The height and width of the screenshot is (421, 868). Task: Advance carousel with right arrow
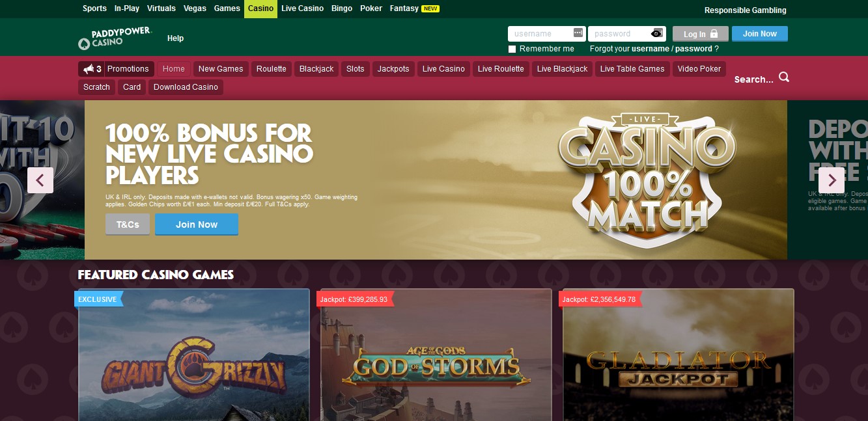coord(832,180)
